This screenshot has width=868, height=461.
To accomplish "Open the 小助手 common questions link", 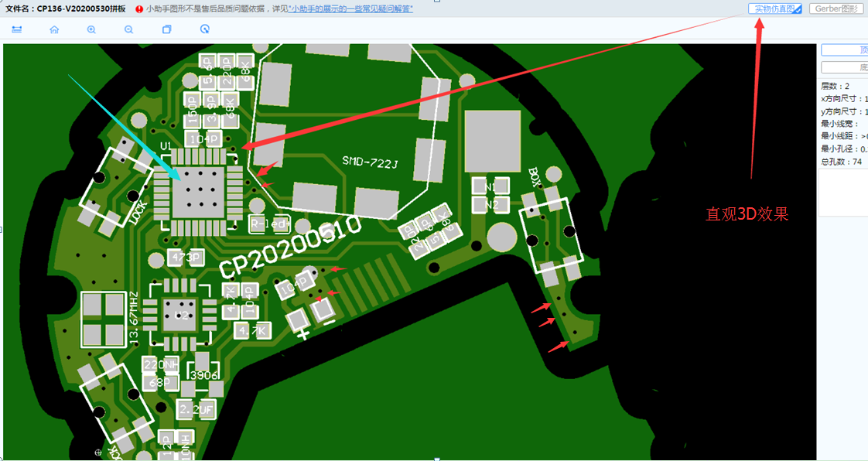I will (x=350, y=9).
